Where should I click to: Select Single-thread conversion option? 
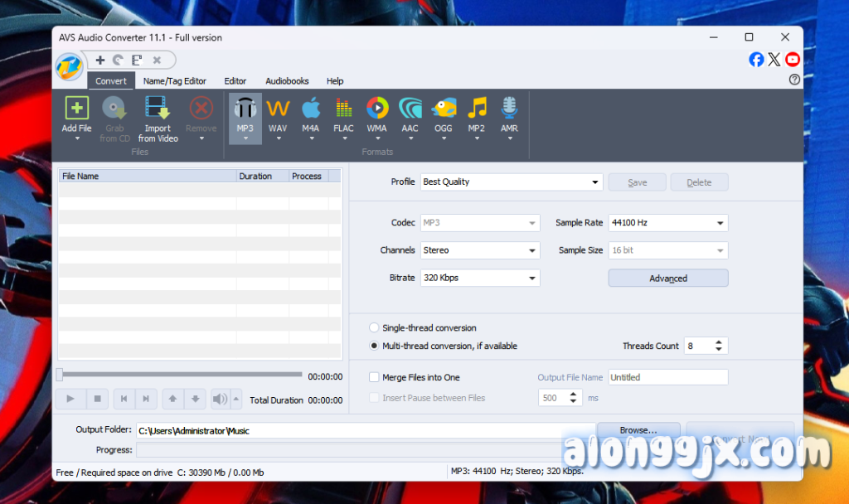374,328
